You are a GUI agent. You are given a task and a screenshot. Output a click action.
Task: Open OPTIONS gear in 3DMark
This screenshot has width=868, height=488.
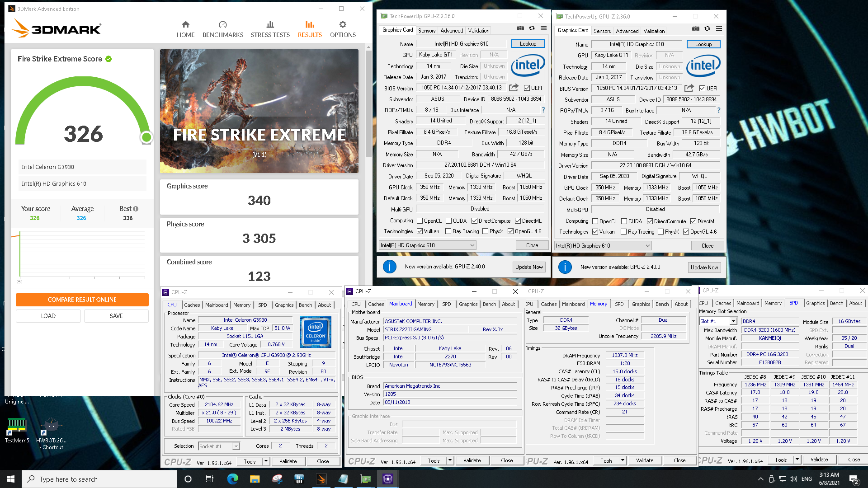(x=343, y=29)
